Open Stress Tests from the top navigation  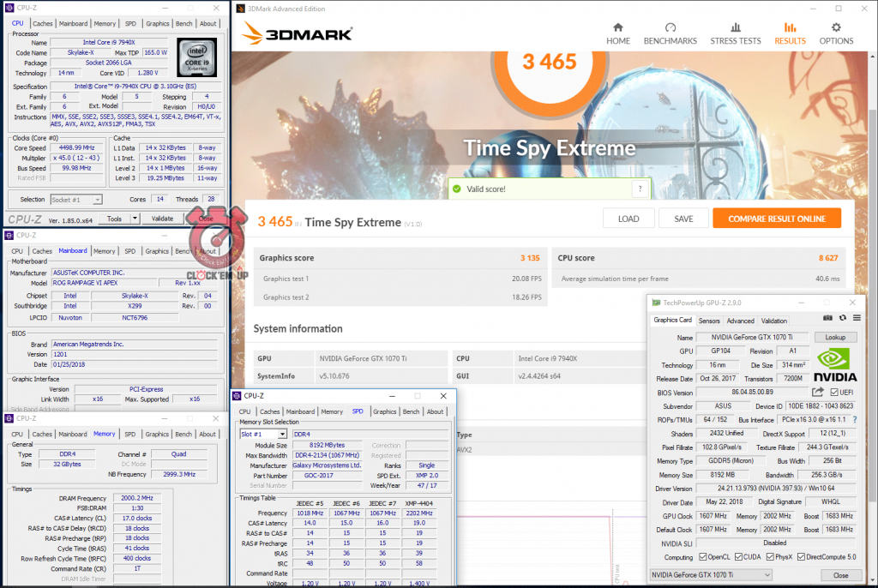[x=735, y=28]
